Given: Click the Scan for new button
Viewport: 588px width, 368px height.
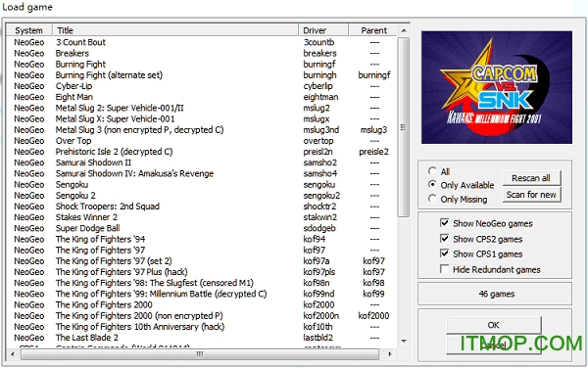Looking at the screenshot, I should pyautogui.click(x=531, y=195).
